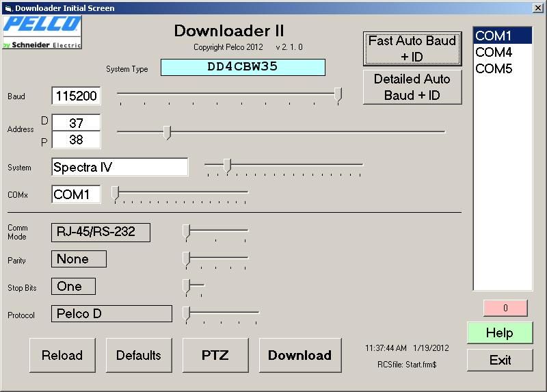Screen dimensions: 547x392
Task: Click the Exit button
Action: click(x=500, y=360)
